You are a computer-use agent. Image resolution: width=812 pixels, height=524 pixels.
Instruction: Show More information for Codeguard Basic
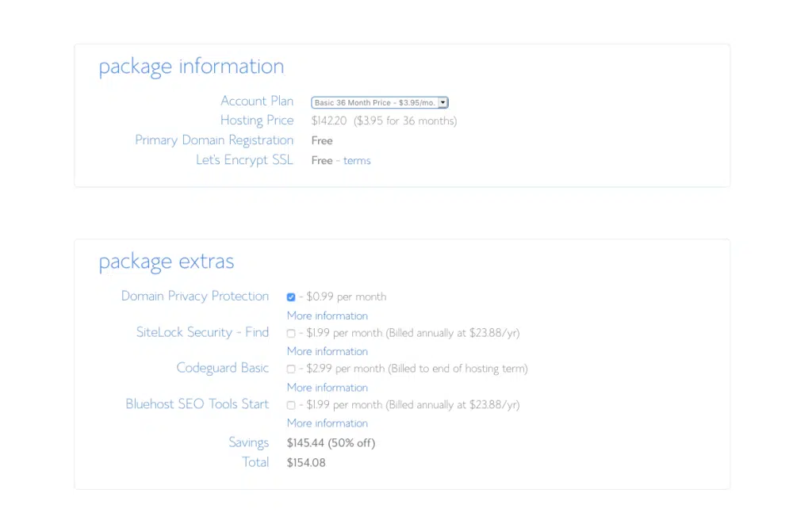327,388
